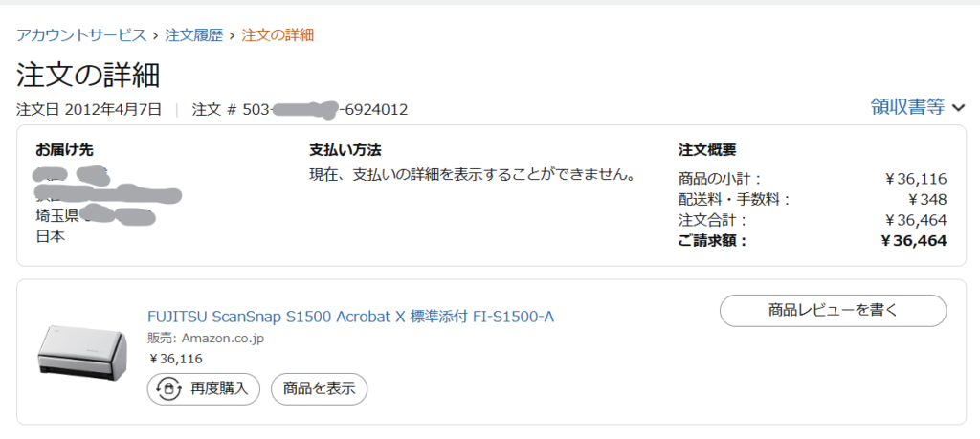Go to アカウントサービス breadcrumb link

[x=81, y=35]
